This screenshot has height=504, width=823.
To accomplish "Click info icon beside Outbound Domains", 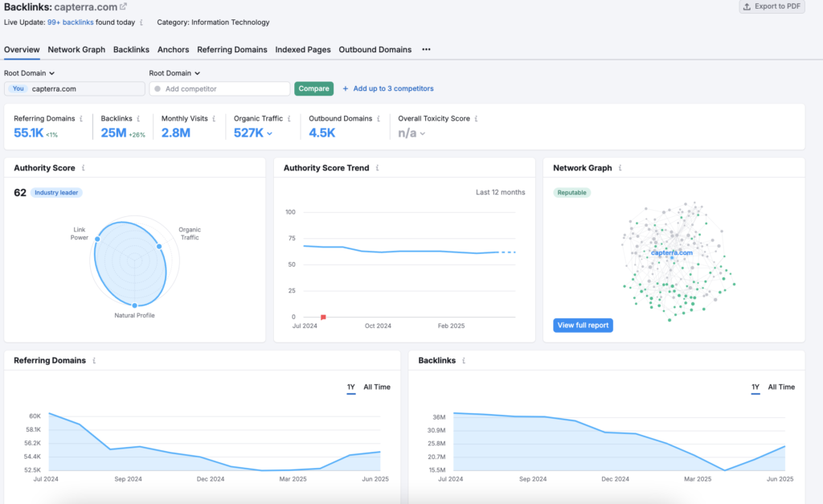I will (378, 119).
